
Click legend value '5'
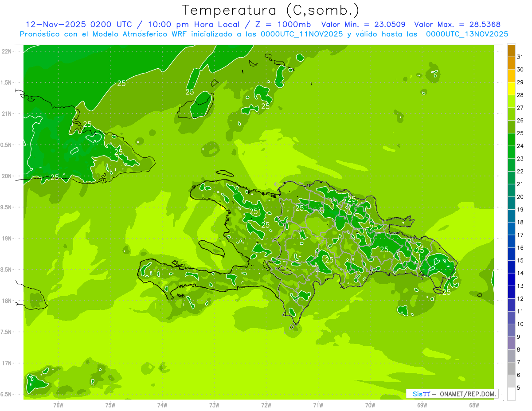(519, 388)
